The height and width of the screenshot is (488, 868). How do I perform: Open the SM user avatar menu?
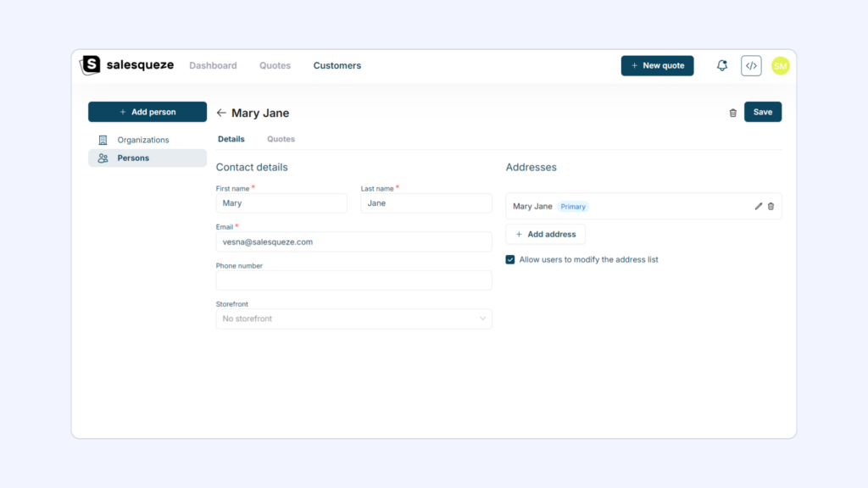781,66
